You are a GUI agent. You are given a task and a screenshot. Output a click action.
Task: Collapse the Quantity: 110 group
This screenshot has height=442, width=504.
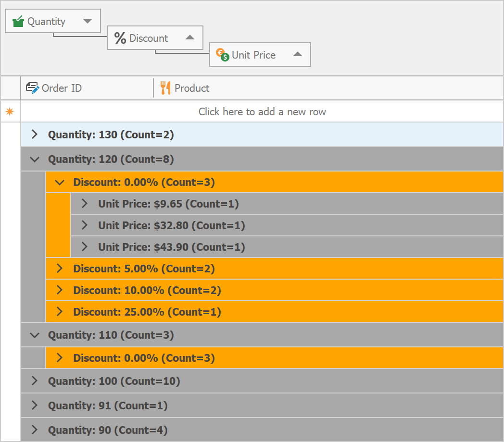point(35,335)
